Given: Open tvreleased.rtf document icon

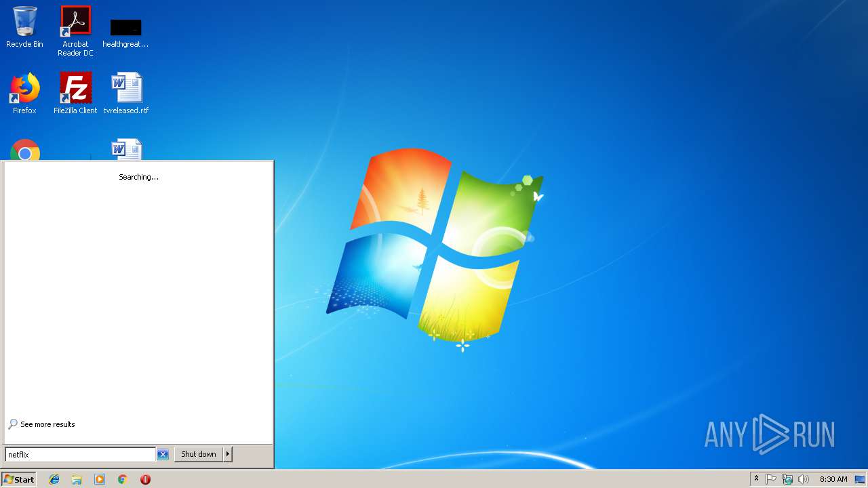Looking at the screenshot, I should [126, 93].
